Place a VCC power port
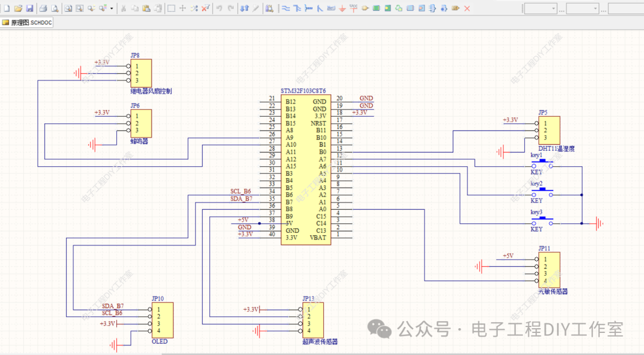This screenshot has width=644, height=355. pyautogui.click(x=353, y=8)
